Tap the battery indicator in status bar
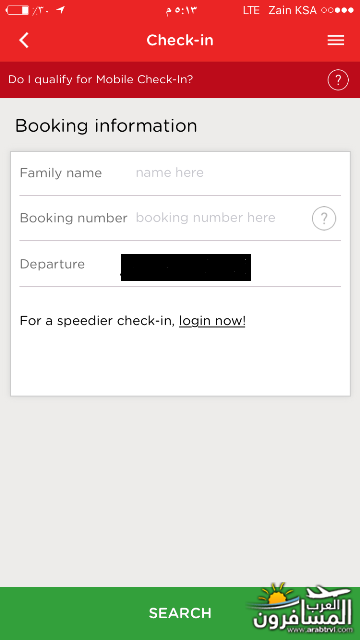The width and height of the screenshot is (360, 640). coord(17,10)
